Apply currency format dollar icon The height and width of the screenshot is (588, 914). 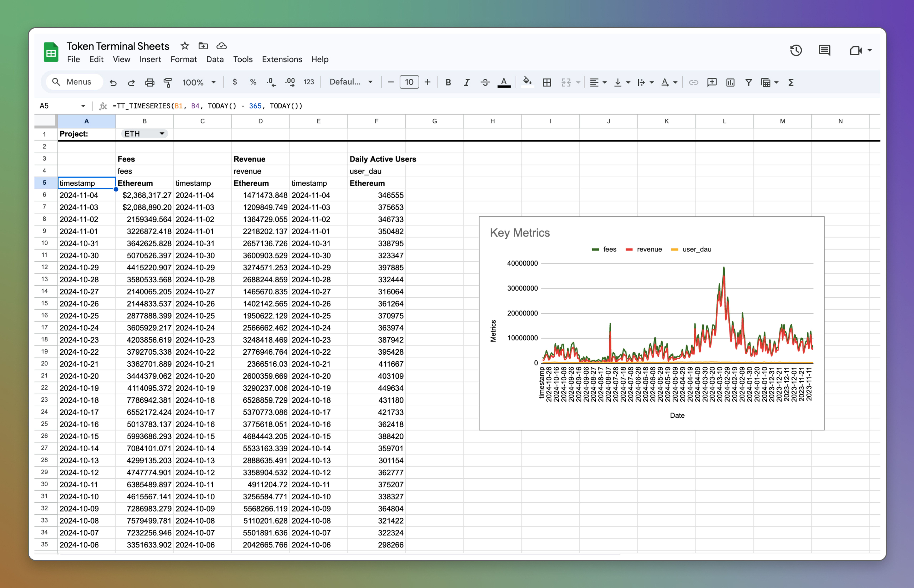235,82
